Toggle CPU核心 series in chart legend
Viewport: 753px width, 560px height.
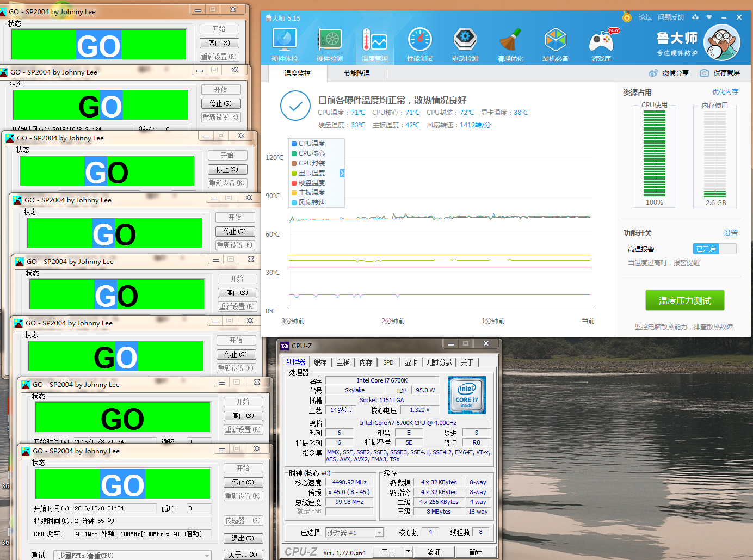point(308,153)
